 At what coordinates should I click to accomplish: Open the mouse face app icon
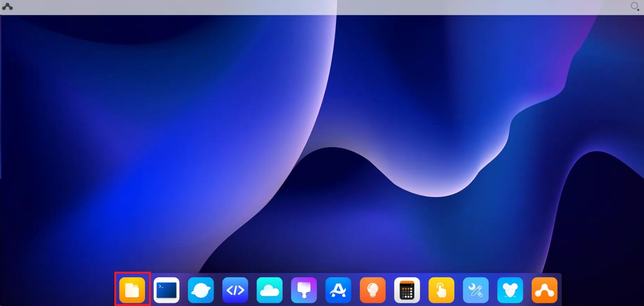coord(510,290)
